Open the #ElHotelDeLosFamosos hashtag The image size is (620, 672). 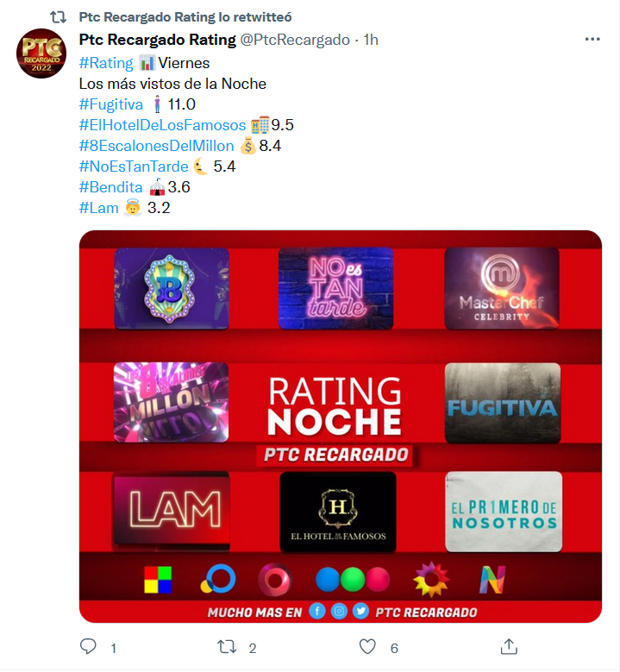pyautogui.click(x=162, y=125)
